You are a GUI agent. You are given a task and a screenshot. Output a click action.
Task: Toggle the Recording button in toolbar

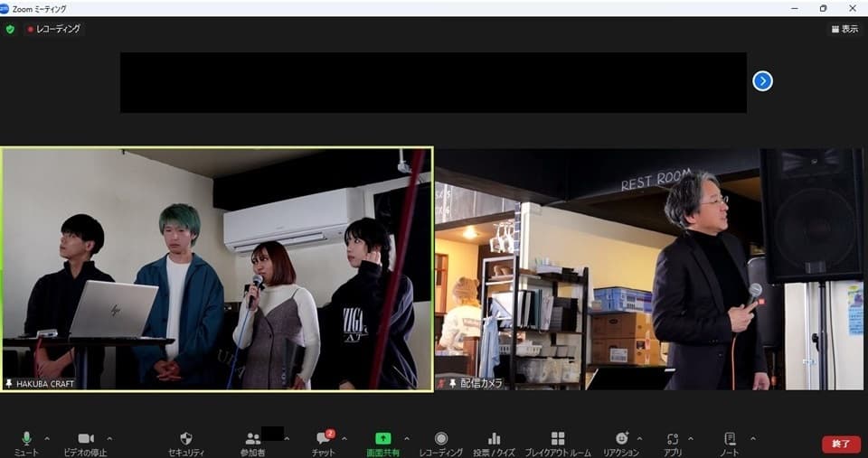[440, 444]
